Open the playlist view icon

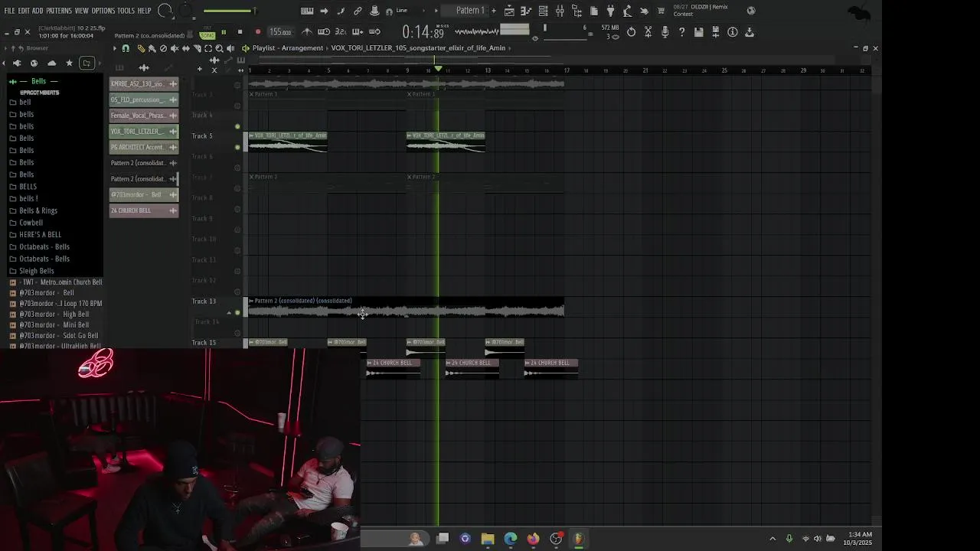509,11
